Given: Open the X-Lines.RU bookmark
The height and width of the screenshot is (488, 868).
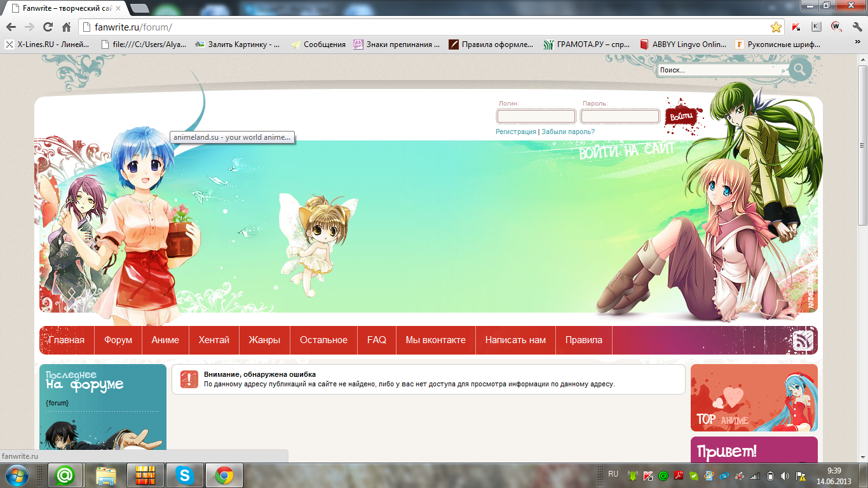Looking at the screenshot, I should [x=48, y=44].
